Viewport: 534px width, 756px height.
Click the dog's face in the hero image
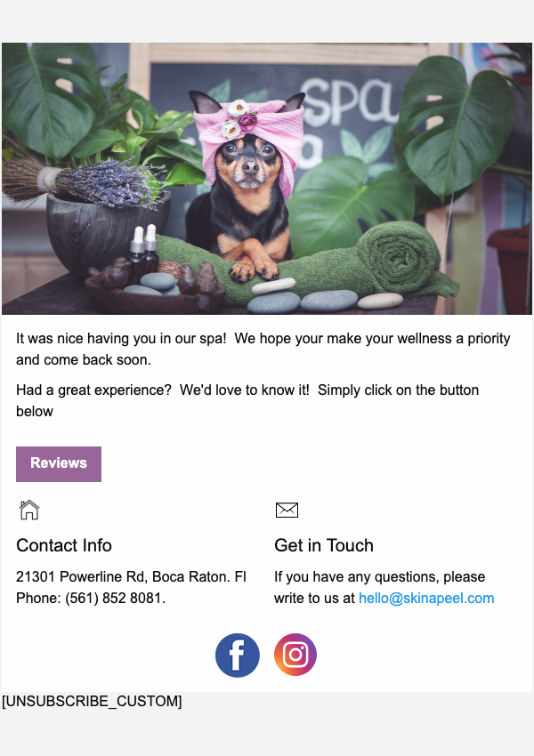tap(249, 162)
